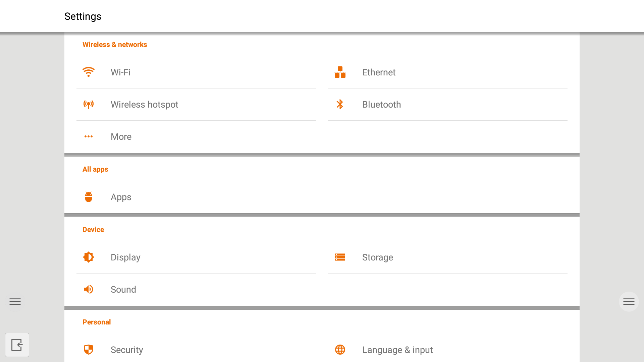
Task: Open the Display settings entry
Action: point(125,257)
